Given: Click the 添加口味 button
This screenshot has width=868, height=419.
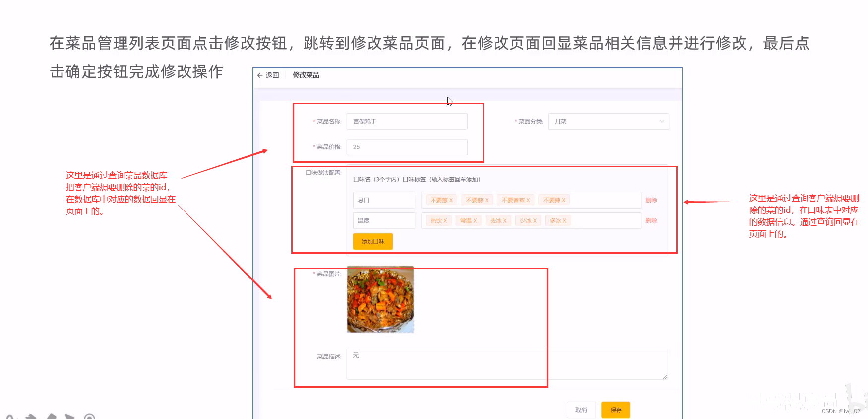Looking at the screenshot, I should coord(373,241).
